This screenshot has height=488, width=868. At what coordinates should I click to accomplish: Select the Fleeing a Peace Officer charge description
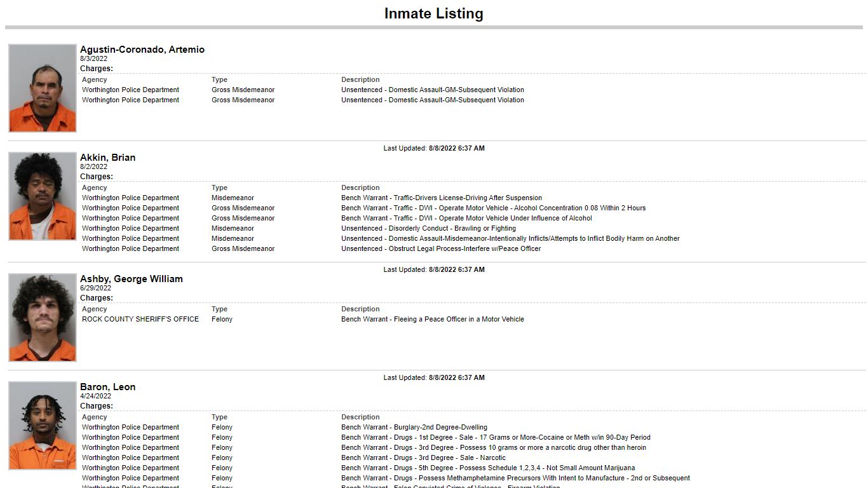point(433,320)
